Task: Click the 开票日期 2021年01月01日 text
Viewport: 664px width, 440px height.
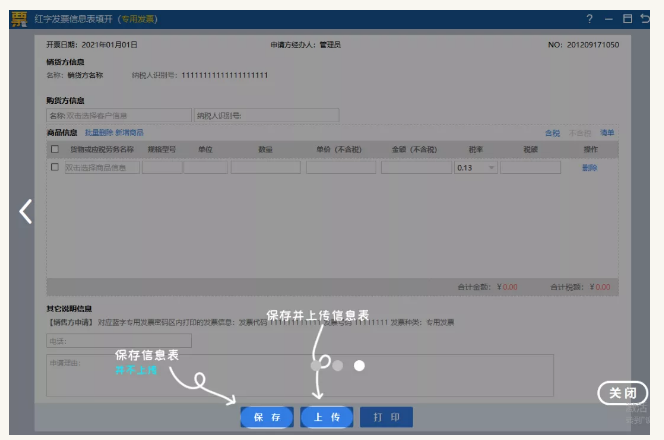Action: point(92,44)
